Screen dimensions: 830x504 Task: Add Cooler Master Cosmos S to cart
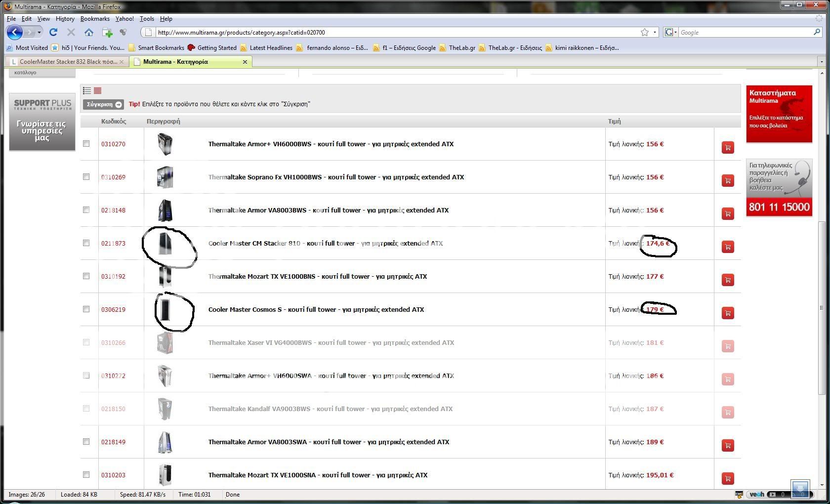click(727, 313)
